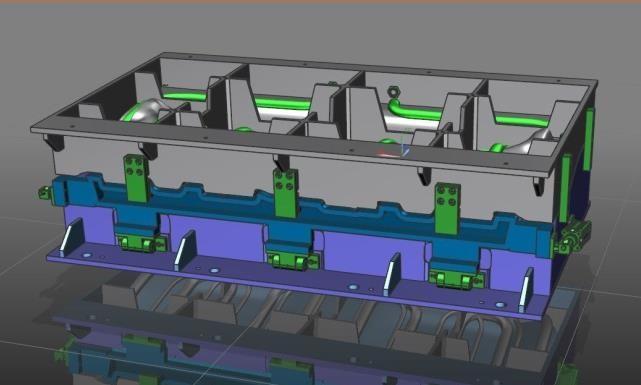Select the right green bolted clamp bracket
This screenshot has height=385, width=641.
pyautogui.click(x=448, y=209)
